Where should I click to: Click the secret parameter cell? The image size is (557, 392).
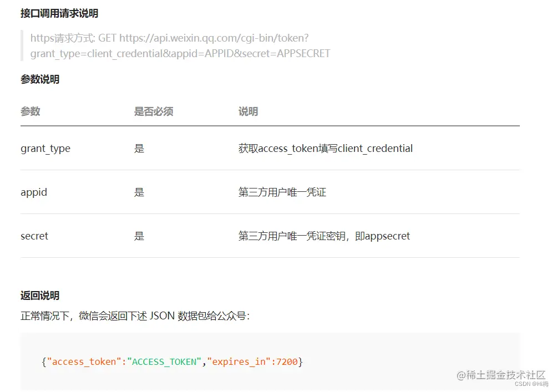point(34,236)
